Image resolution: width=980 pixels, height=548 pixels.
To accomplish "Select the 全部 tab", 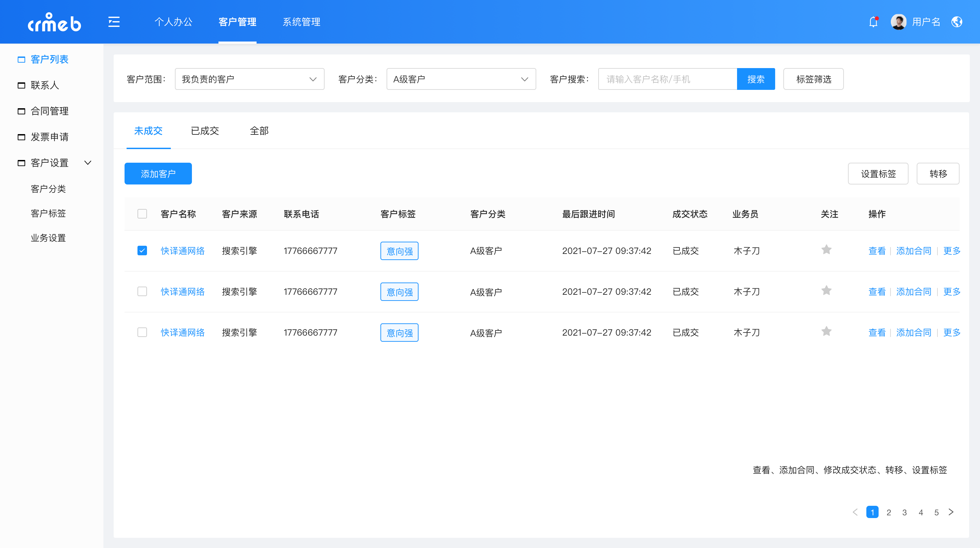I will [259, 131].
